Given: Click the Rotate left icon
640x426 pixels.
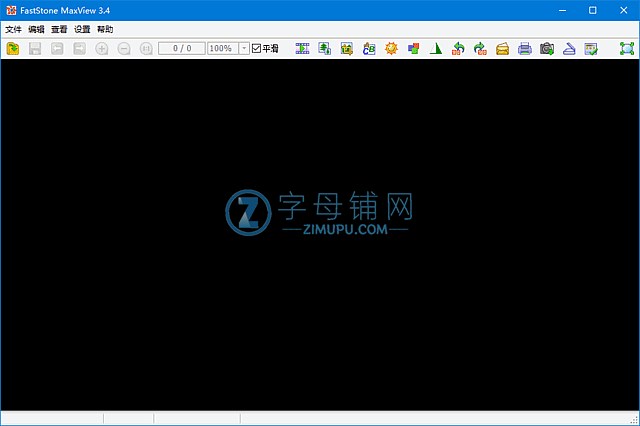Looking at the screenshot, I should coord(458,48).
